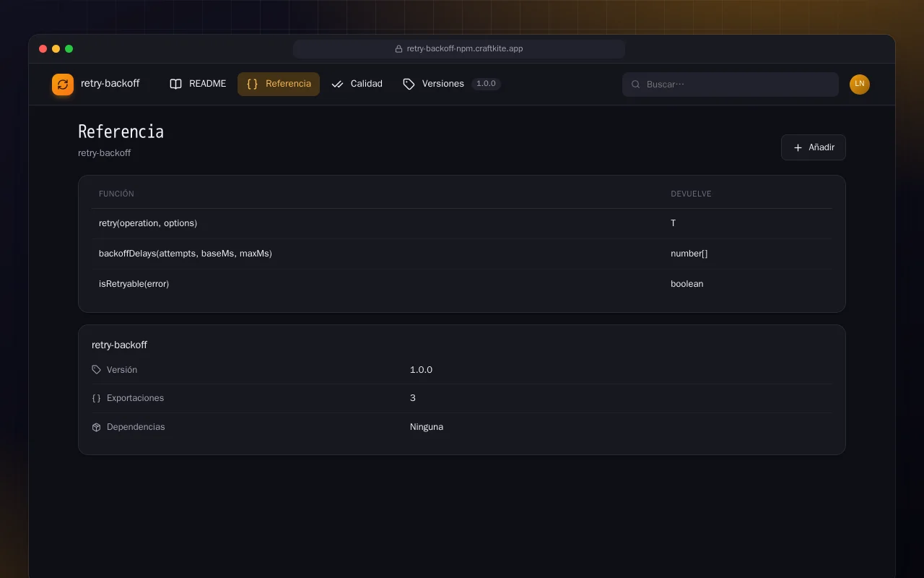Click the retry-backoff brand name in header
Viewport: 924px width, 578px height.
pyautogui.click(x=110, y=84)
